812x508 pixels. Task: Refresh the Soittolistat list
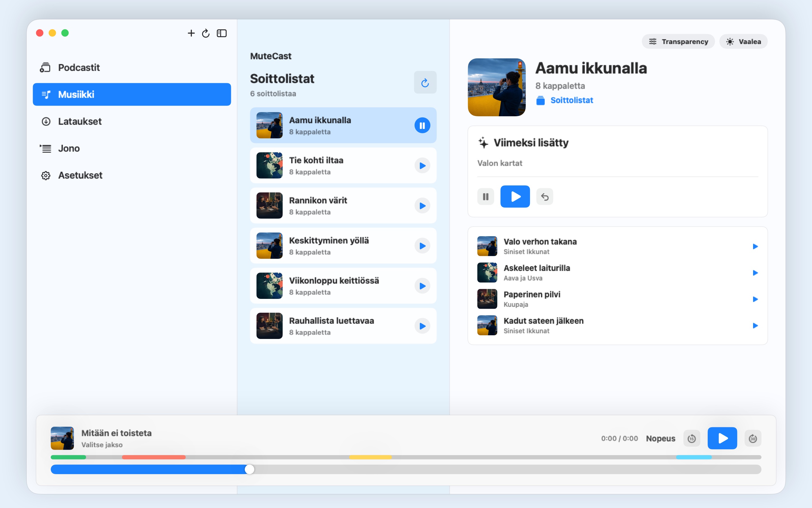(x=425, y=82)
